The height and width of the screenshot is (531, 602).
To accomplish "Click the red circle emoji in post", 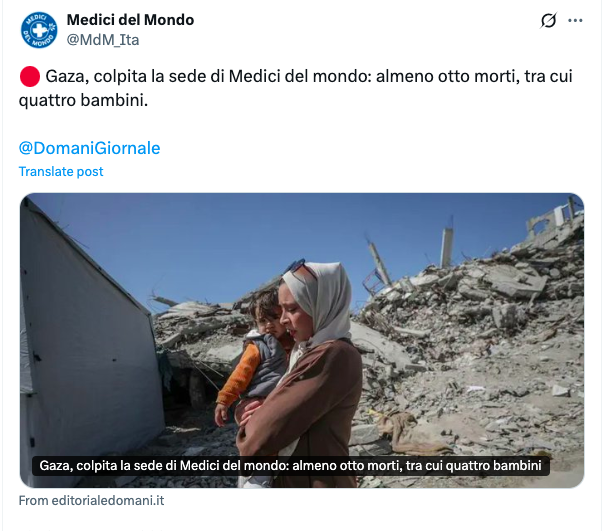I will pos(30,76).
